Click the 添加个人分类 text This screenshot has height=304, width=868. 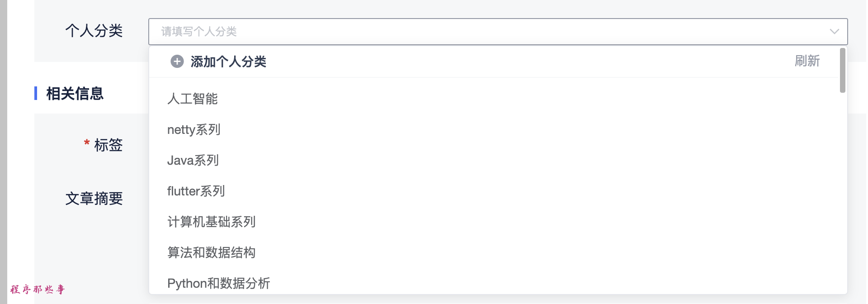pos(228,62)
